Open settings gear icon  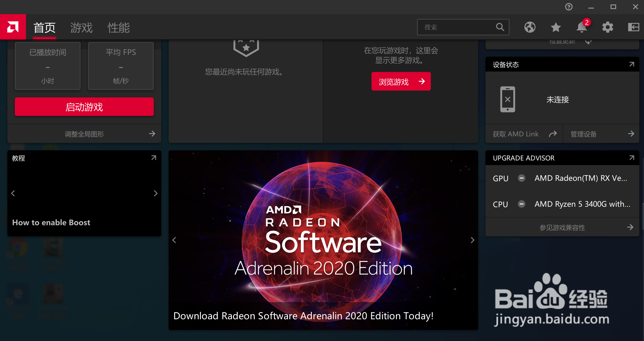click(607, 27)
